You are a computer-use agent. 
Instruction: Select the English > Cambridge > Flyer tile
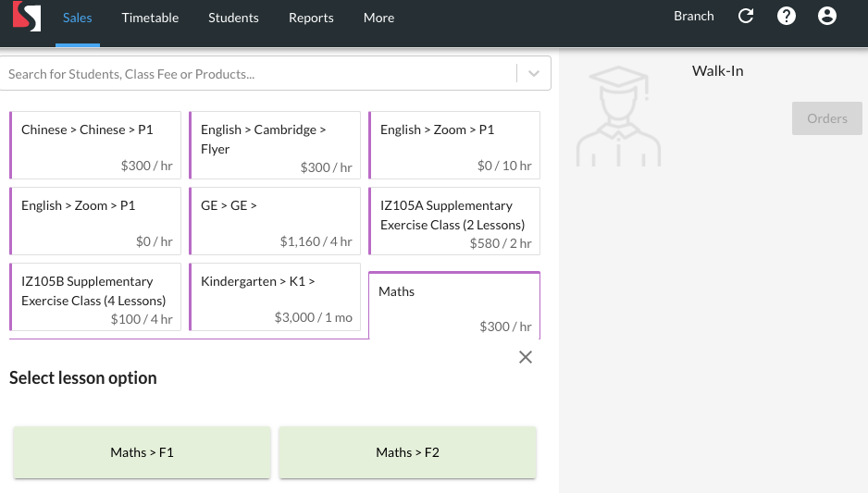(x=275, y=145)
